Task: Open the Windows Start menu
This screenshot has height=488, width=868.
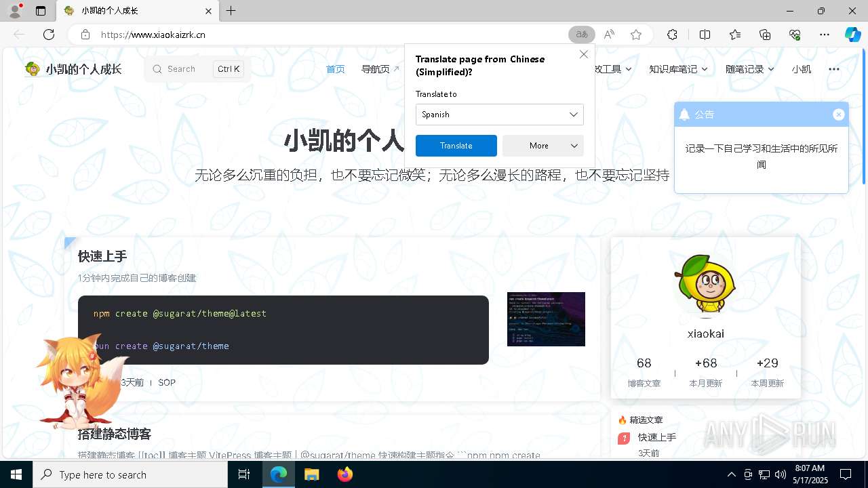Action: pos(16,474)
